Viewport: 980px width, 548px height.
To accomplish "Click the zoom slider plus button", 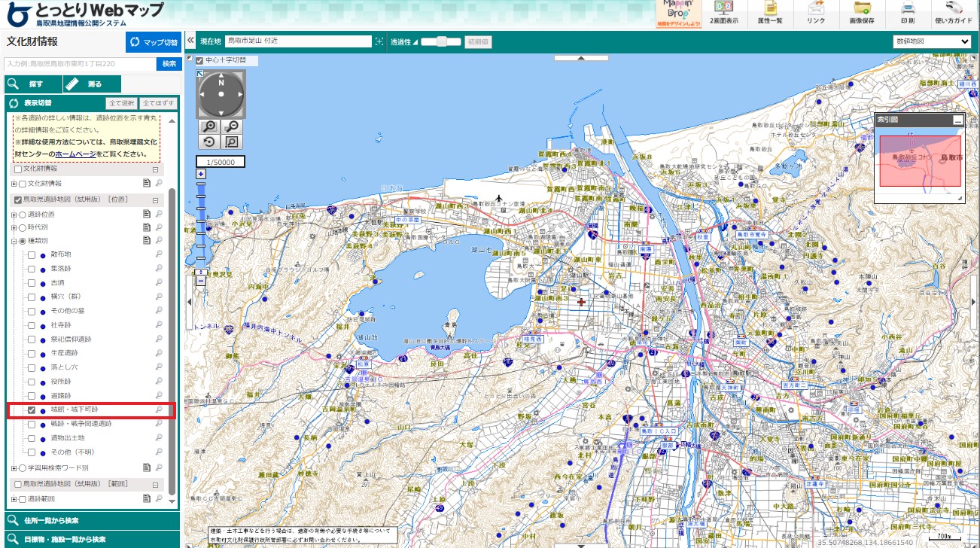I will coord(201,174).
